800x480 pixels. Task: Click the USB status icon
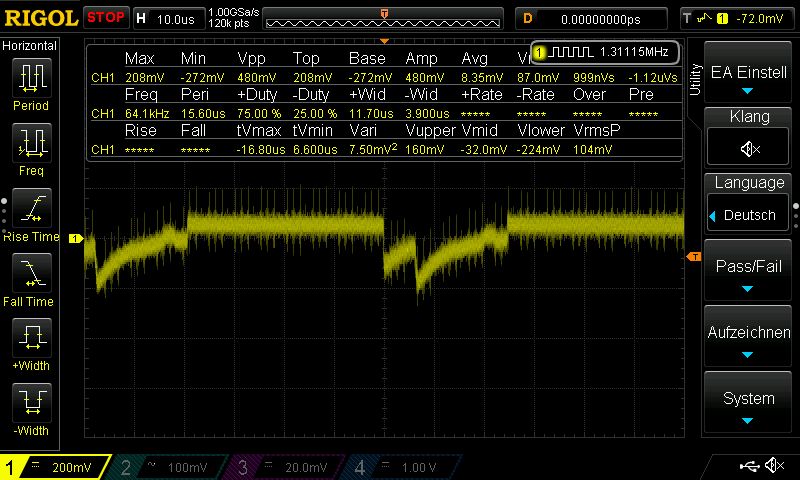[749, 466]
